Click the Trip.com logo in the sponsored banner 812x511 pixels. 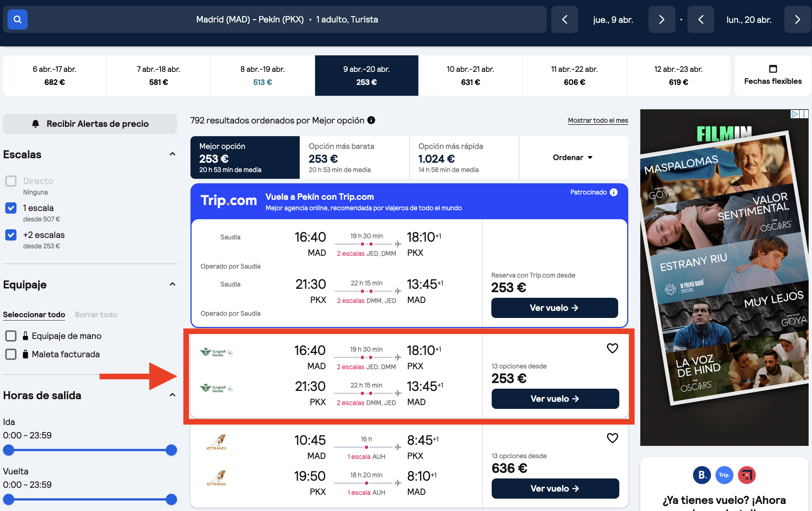coord(229,201)
